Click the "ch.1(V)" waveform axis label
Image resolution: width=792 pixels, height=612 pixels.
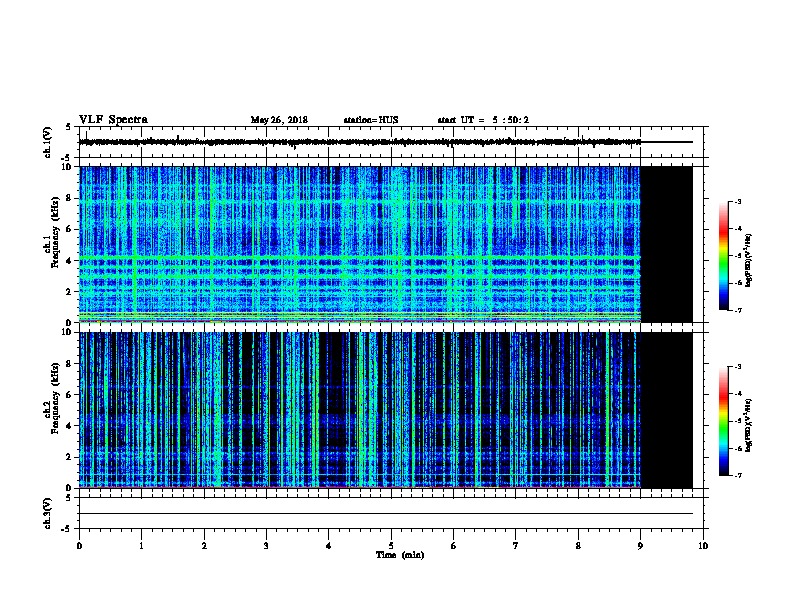tap(47, 142)
